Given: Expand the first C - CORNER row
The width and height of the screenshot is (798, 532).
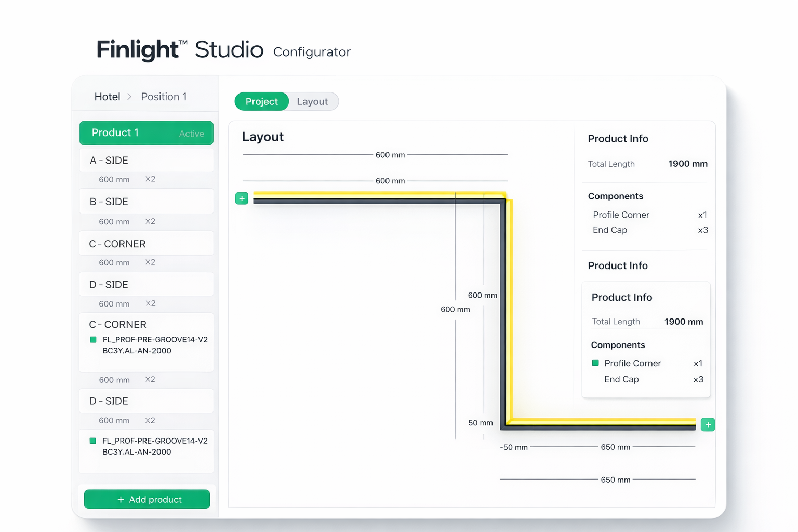Looking at the screenshot, I should 147,244.
